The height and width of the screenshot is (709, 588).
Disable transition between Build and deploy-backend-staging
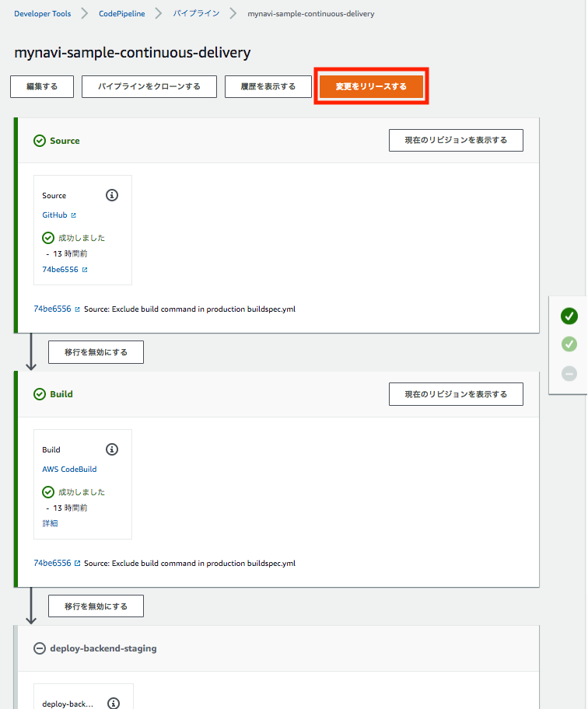point(96,606)
